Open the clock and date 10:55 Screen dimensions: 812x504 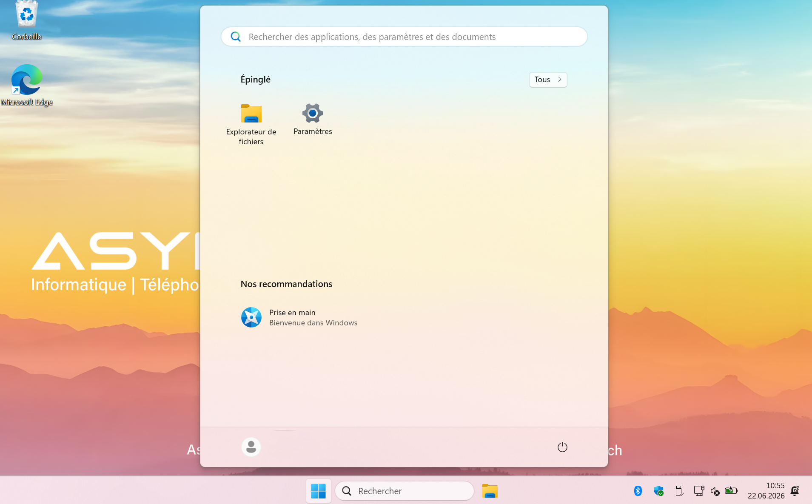pyautogui.click(x=766, y=491)
